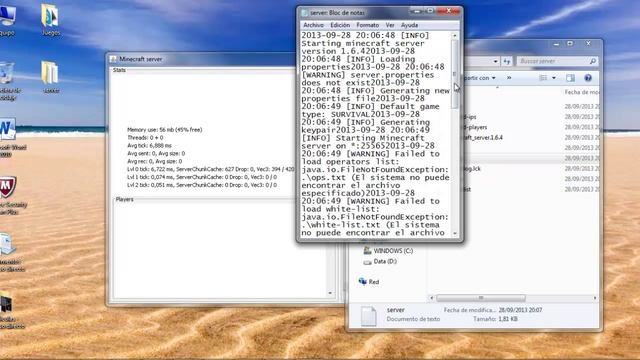Viewport: 640px width, 360px height.
Task: Open the Juegos folder on the desktop
Action: pyautogui.click(x=51, y=20)
